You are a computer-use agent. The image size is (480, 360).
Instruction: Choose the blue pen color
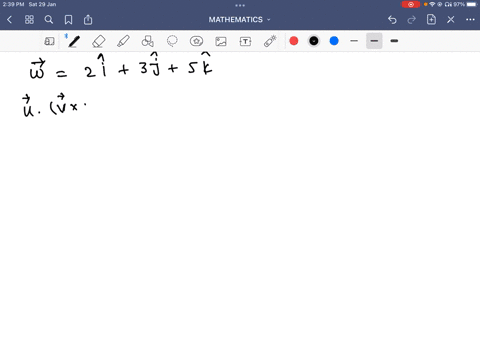click(x=334, y=41)
